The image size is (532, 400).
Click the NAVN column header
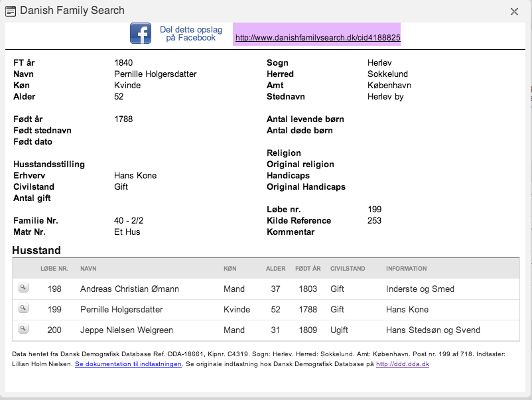point(88,269)
